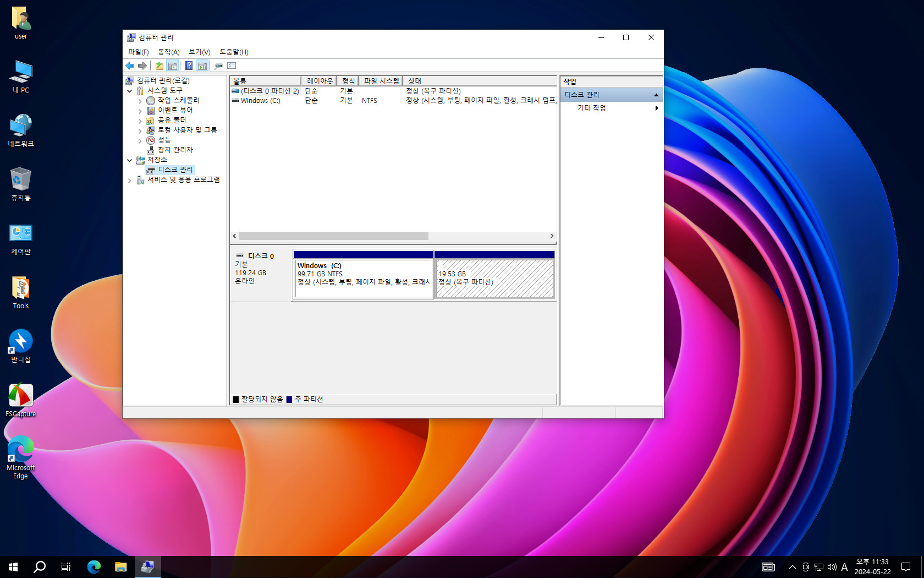Open the 파일(F) menu

(x=138, y=52)
